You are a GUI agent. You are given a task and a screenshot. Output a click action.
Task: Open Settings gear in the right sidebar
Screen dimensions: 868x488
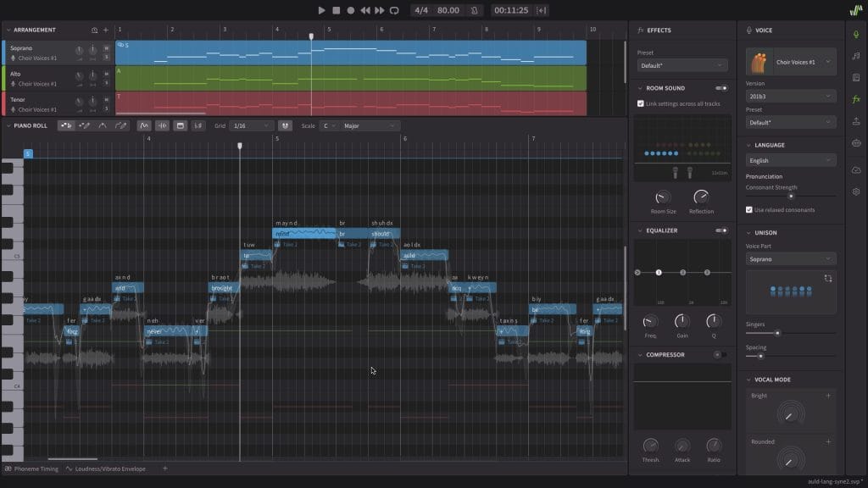(856, 191)
